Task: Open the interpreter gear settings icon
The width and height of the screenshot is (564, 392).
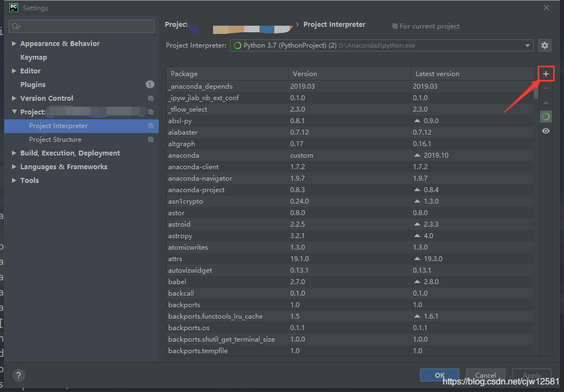Action: 545,45
